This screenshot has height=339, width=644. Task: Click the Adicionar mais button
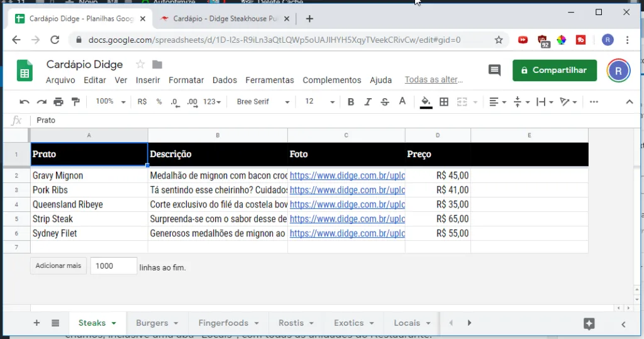pos(58,266)
